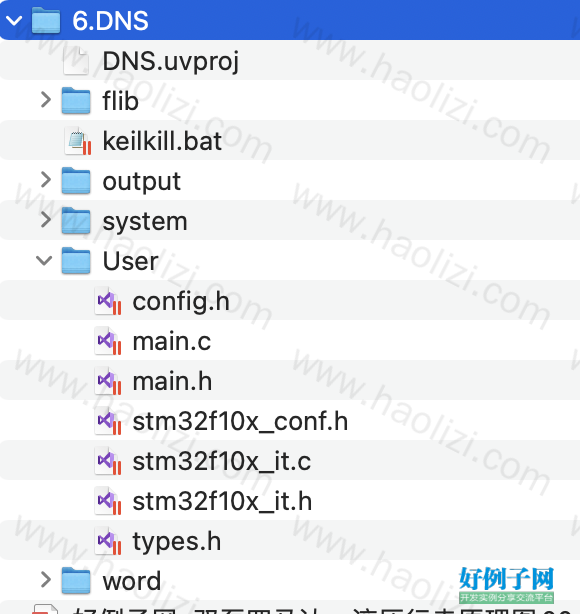
Task: Click the stm32f10x_it.c file icon
Action: [x=108, y=460]
